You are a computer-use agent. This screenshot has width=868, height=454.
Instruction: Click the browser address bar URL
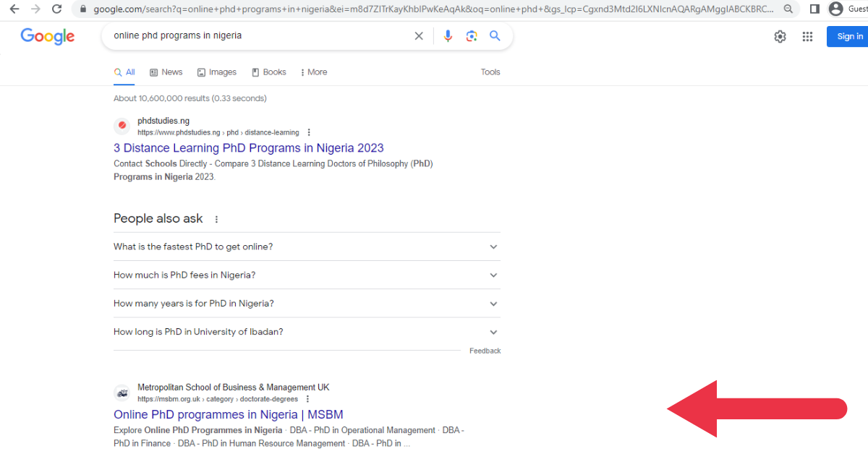(x=433, y=9)
